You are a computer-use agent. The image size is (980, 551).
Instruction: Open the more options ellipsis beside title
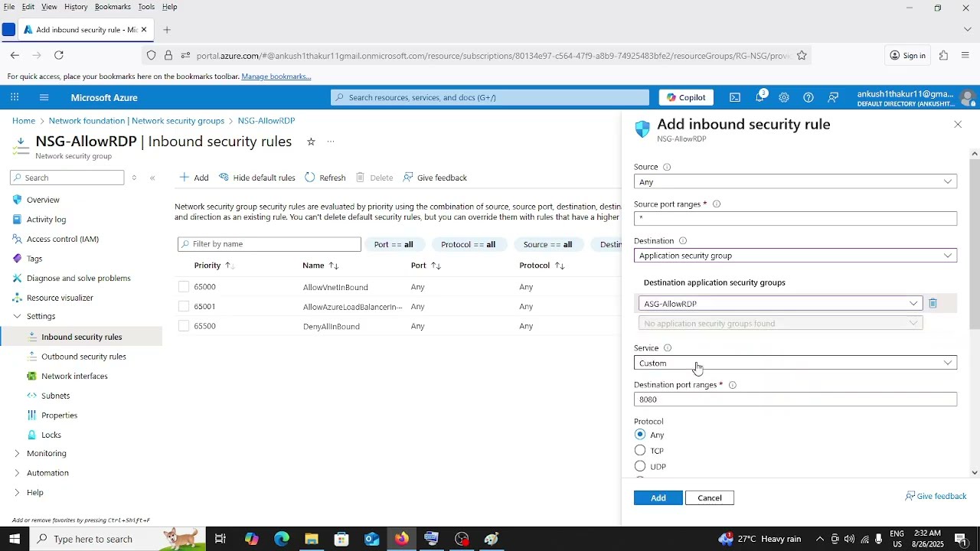pos(331,142)
